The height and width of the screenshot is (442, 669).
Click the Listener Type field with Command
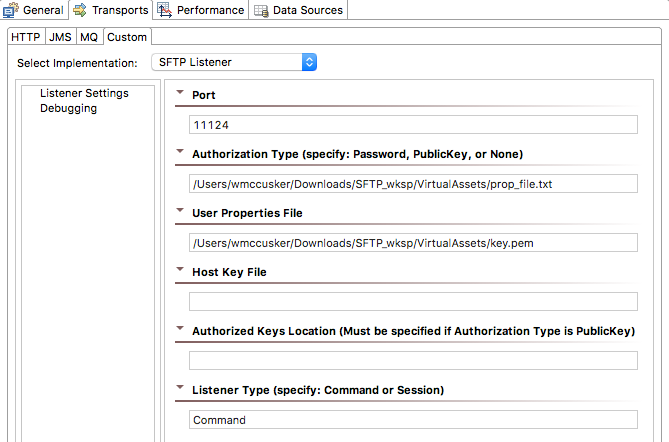point(413,420)
